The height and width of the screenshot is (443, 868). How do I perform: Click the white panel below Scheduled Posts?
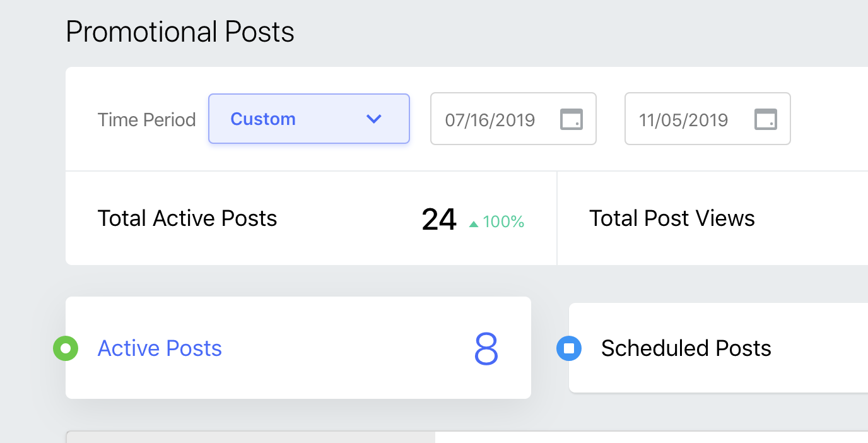click(651, 437)
